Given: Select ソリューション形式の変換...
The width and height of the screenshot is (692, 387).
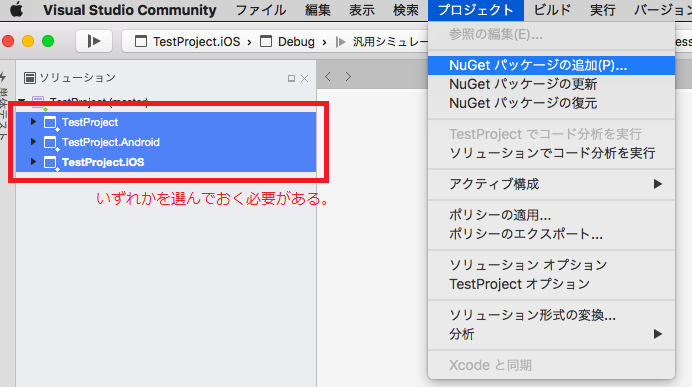Looking at the screenshot, I should point(551,315).
